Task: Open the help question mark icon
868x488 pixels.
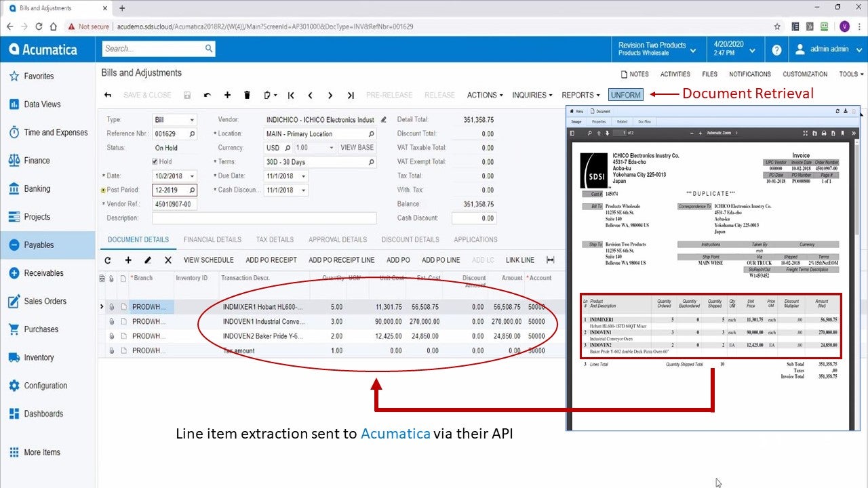Action: pyautogui.click(x=776, y=50)
